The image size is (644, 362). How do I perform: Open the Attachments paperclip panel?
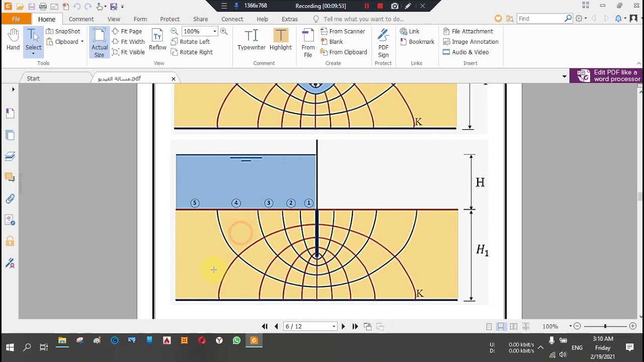pyautogui.click(x=10, y=199)
